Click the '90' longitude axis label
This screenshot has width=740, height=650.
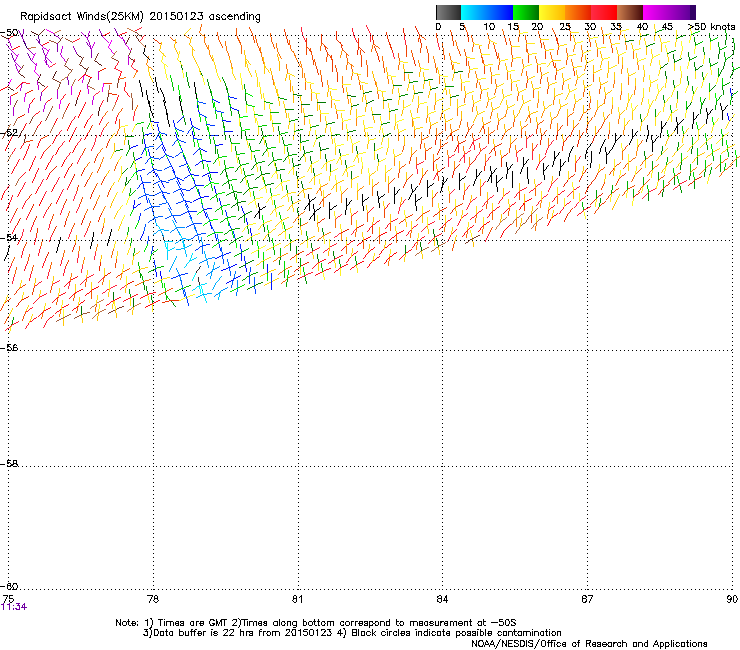tap(732, 599)
